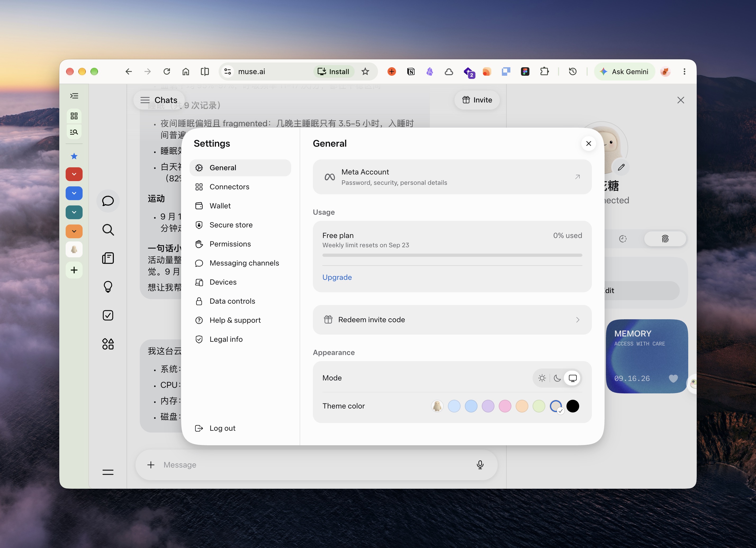Expand the red tab group chevron
756x548 pixels.
pos(74,174)
